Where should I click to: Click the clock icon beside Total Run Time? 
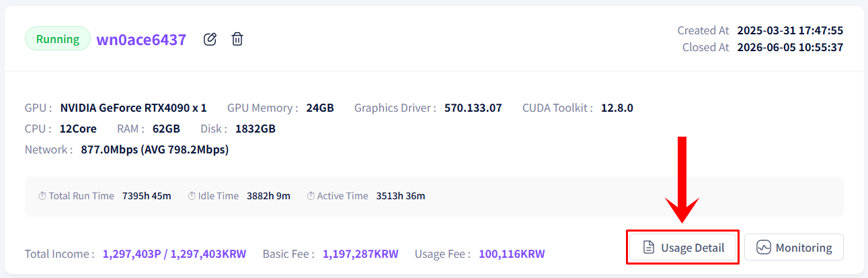coord(42,196)
